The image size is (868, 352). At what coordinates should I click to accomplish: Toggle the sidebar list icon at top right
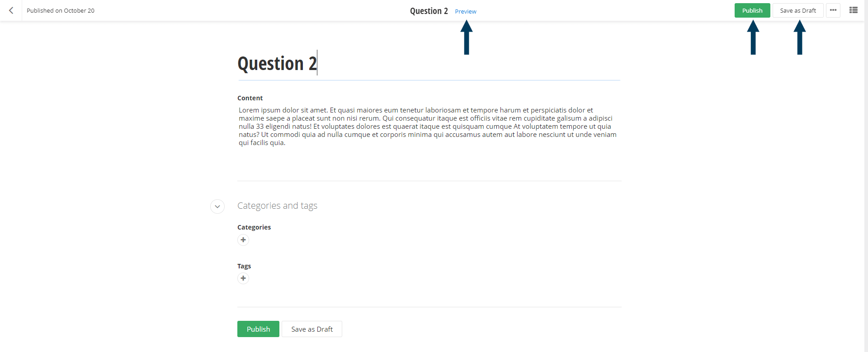pyautogui.click(x=853, y=10)
